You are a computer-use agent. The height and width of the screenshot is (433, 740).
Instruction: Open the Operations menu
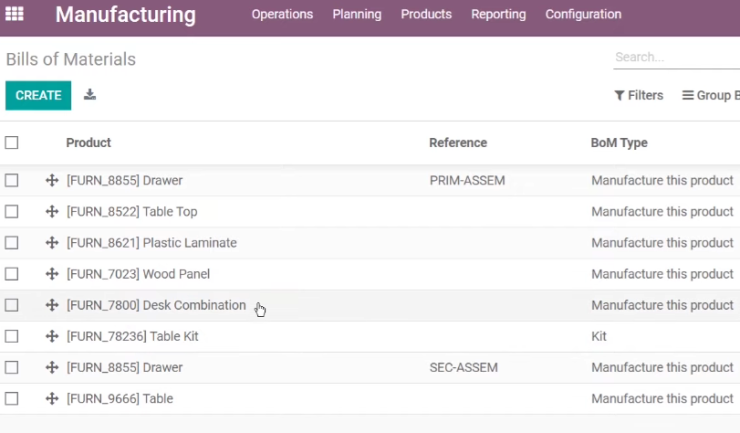click(x=282, y=14)
